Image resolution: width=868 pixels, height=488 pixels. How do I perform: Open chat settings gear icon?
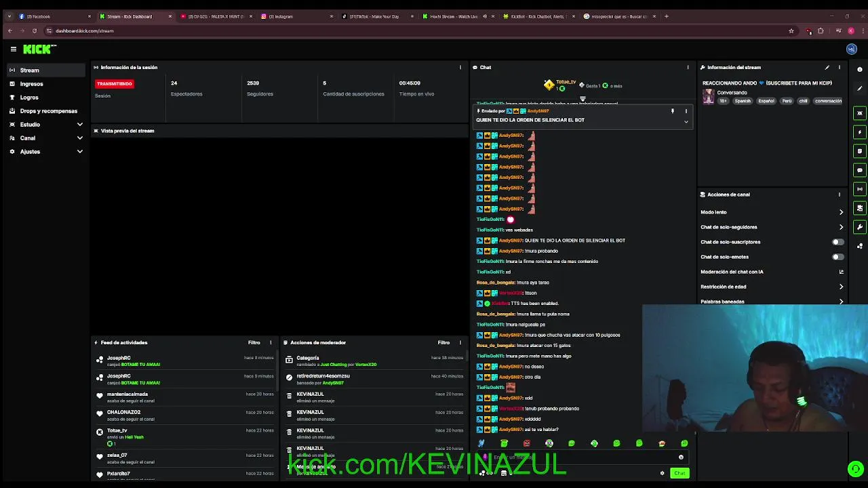tap(662, 473)
